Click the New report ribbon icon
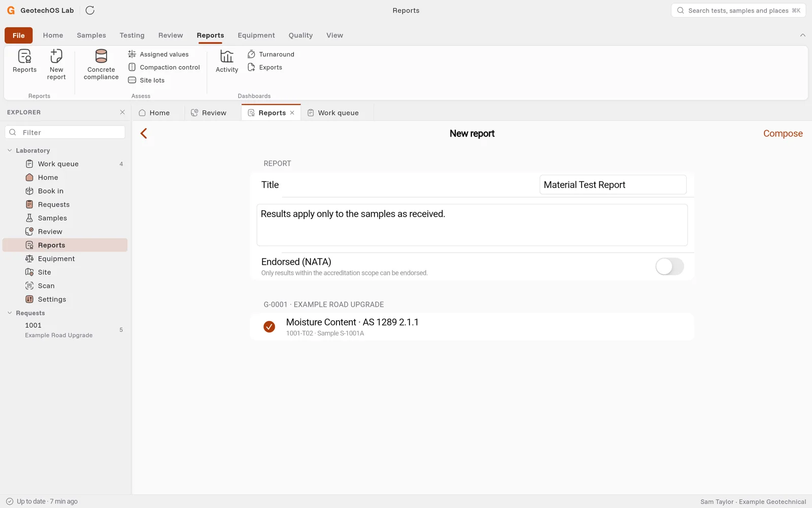This screenshot has height=508, width=812. point(56,65)
